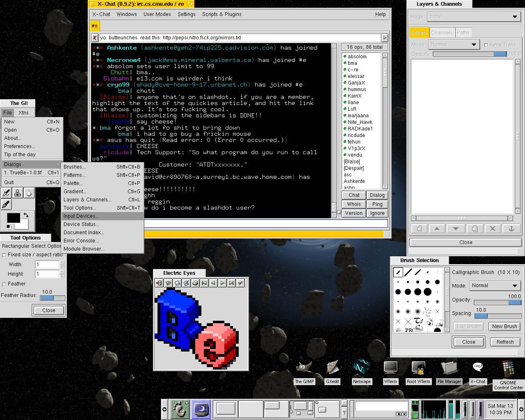
Task: Open the File Manager desktop icon
Action: pos(449,372)
